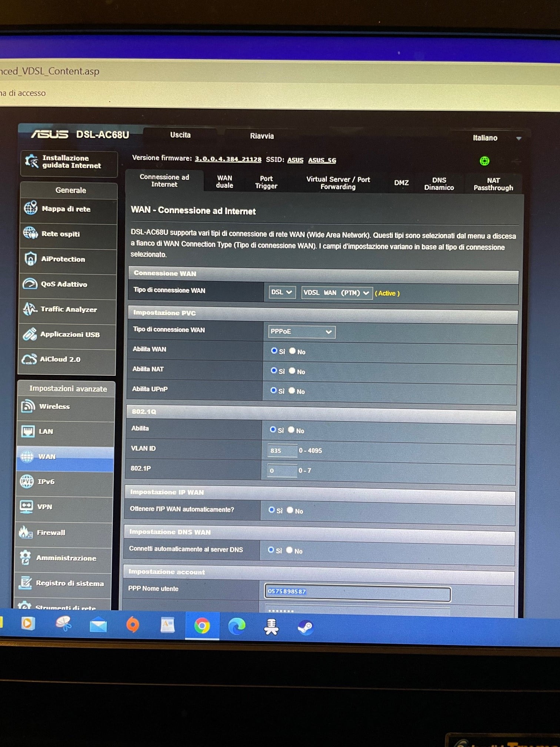Click the "WAN - Connessione ad Internet" heading

click(193, 210)
